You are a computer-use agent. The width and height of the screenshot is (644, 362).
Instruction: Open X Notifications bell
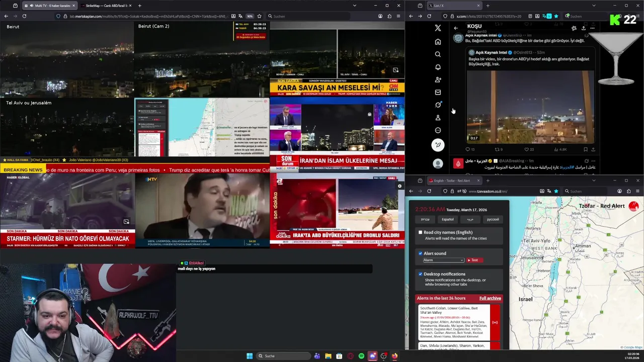point(438,67)
